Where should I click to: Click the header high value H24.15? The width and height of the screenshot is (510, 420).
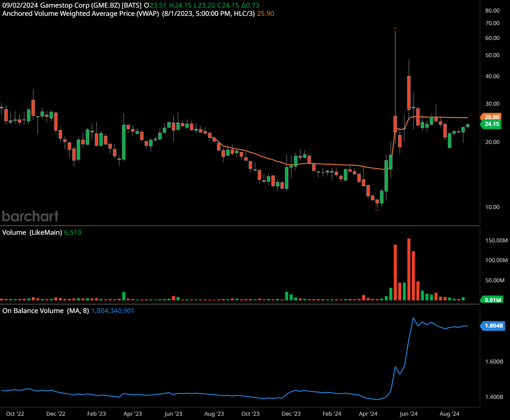pos(180,5)
